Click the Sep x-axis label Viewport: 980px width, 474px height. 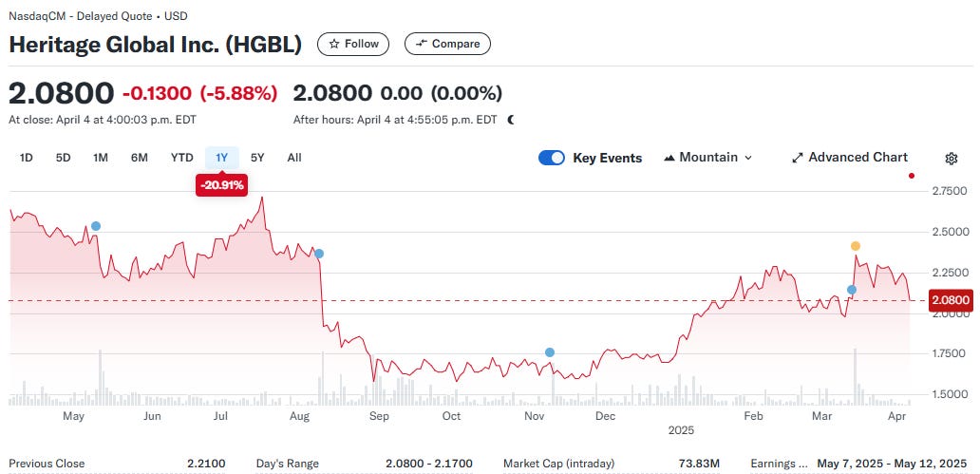point(379,416)
